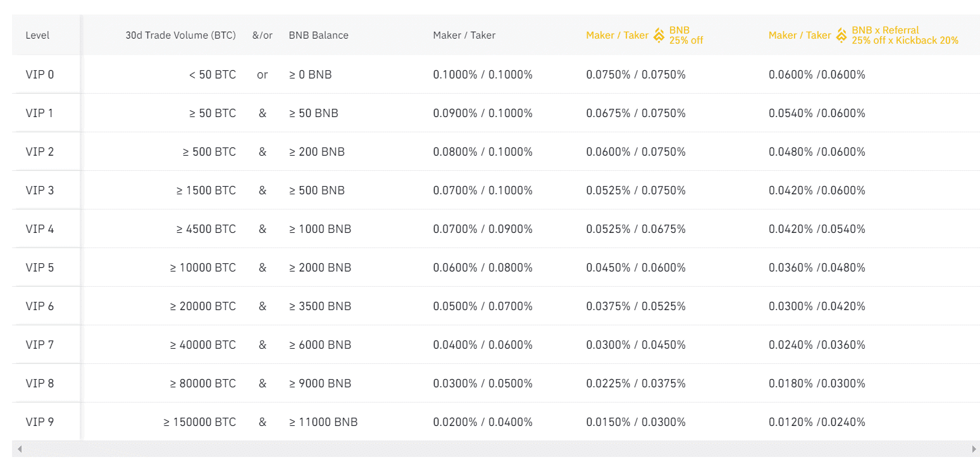Image resolution: width=980 pixels, height=469 pixels.
Task: Click the '0.0500% / 0.0700%' fee cell
Action: point(483,306)
